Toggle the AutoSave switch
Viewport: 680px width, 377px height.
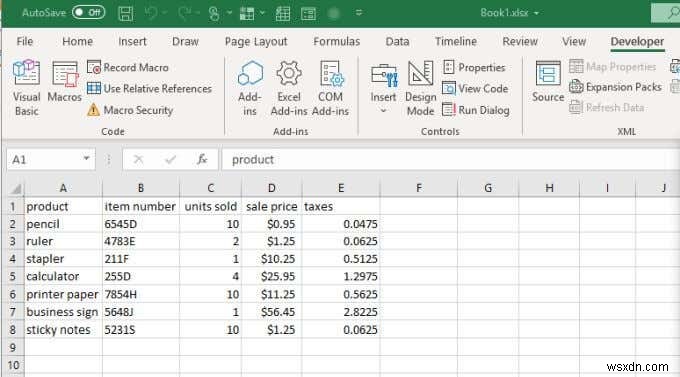(x=88, y=13)
